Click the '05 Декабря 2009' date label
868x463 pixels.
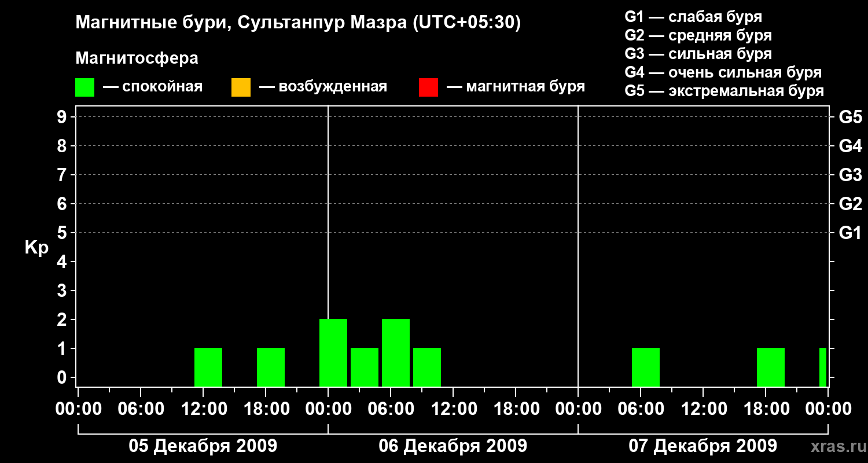coord(203,446)
